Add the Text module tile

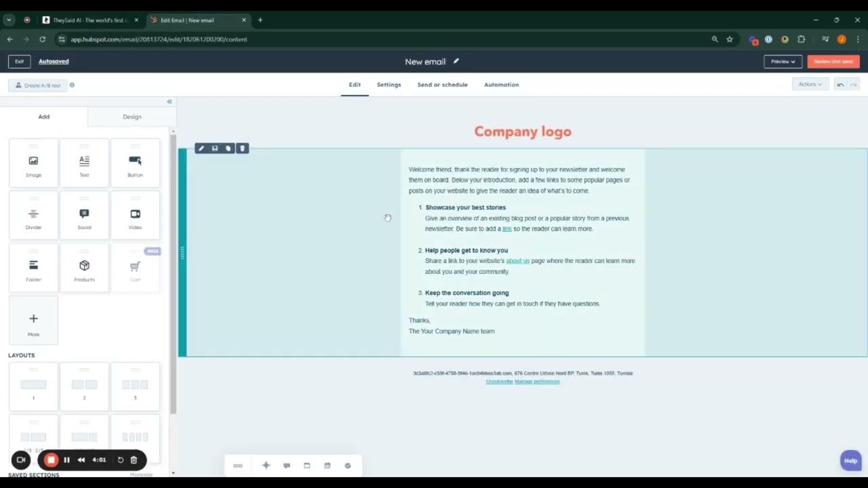point(84,163)
